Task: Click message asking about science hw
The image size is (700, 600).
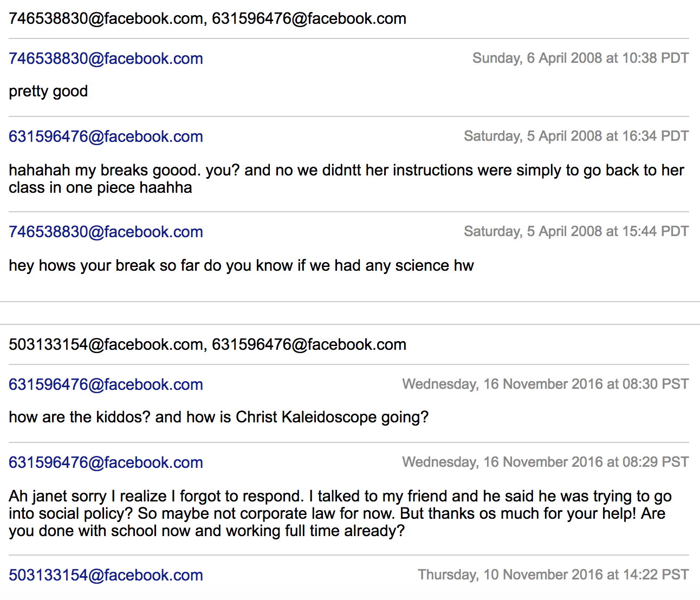Action: point(241,265)
